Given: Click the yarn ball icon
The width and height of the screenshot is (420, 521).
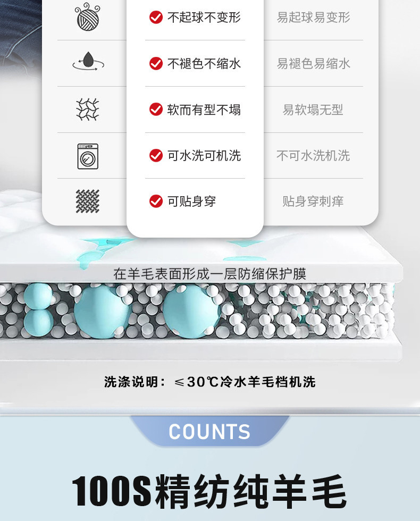Looking at the screenshot, I should pyautogui.click(x=87, y=17).
